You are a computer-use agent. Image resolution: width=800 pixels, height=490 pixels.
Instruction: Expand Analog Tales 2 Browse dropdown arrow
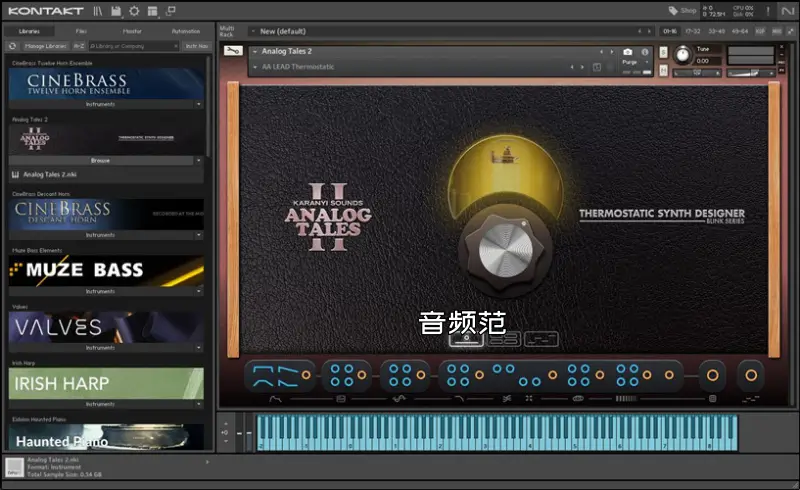pos(198,160)
